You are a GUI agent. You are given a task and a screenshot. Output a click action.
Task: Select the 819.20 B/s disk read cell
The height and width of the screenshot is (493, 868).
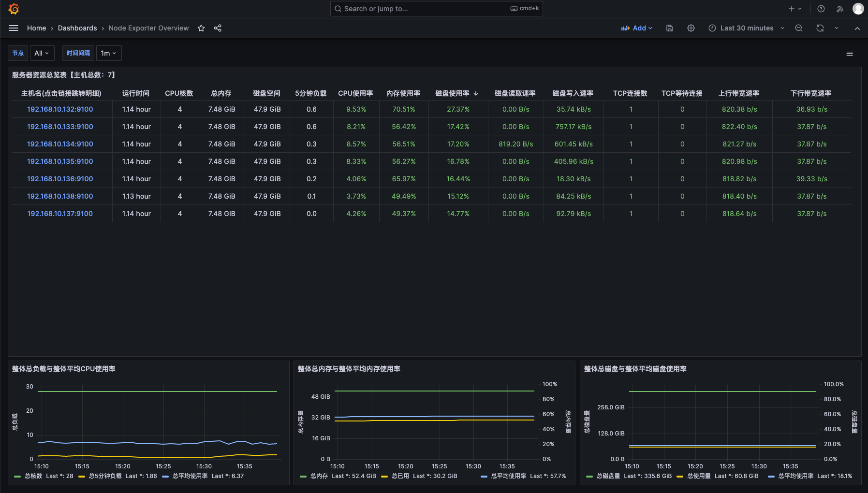(516, 144)
